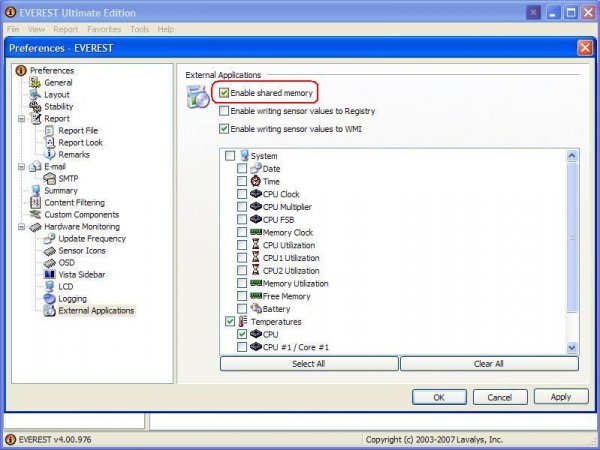600x450 pixels.
Task: Click the computer icon beside System
Action: tap(244, 155)
